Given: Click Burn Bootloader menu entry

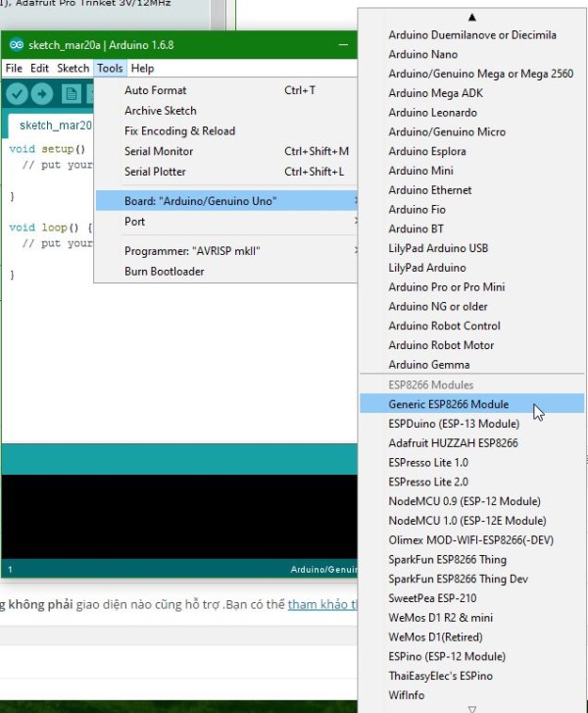Looking at the screenshot, I should (164, 272).
